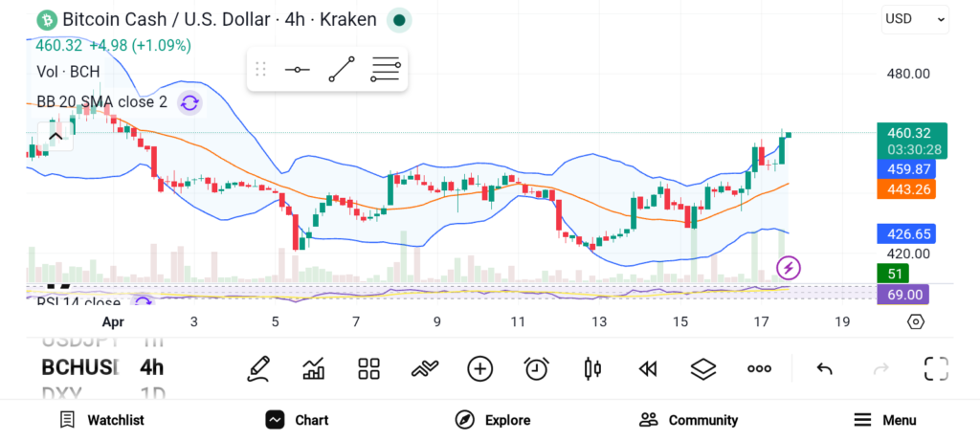Open the drawing tools pencil icon
The image size is (980, 441).
258,368
